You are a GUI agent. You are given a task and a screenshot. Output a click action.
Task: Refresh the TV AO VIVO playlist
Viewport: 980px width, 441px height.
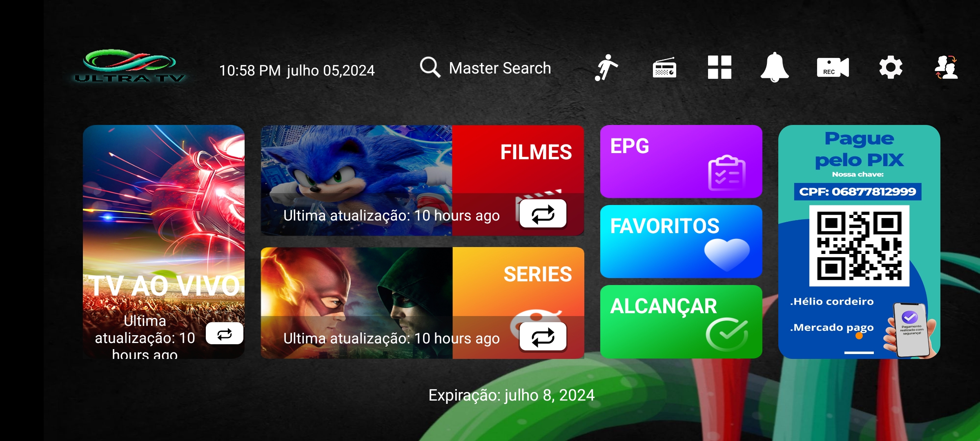click(x=225, y=334)
